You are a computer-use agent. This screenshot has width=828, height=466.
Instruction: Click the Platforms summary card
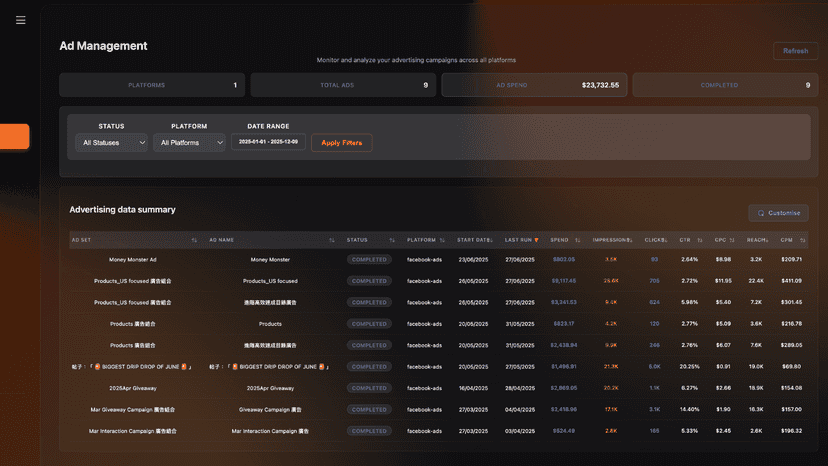(152, 85)
